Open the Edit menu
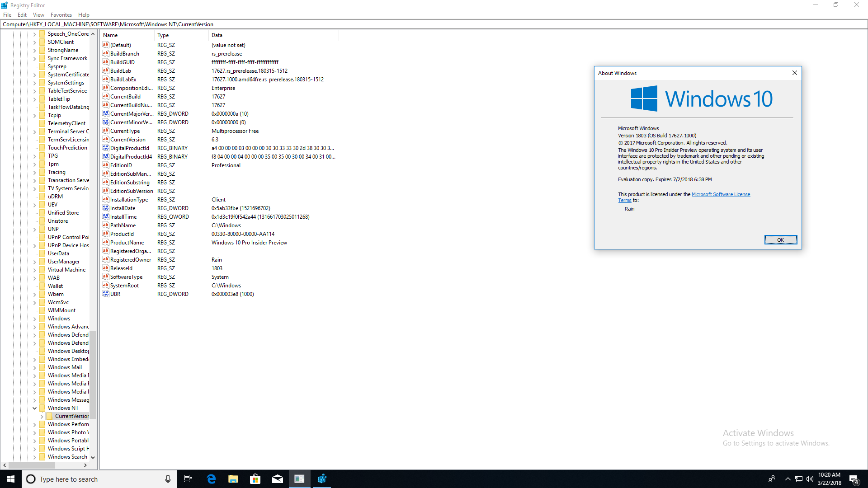 [x=22, y=15]
